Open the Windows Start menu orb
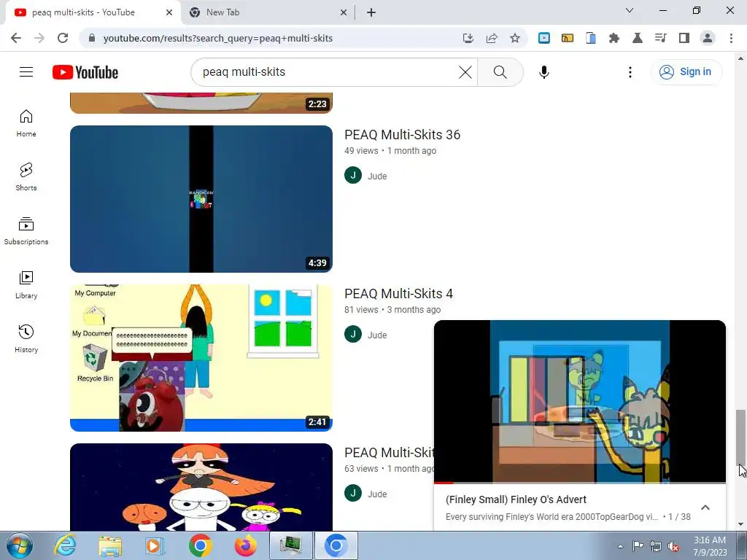The width and height of the screenshot is (747, 560). click(x=20, y=545)
